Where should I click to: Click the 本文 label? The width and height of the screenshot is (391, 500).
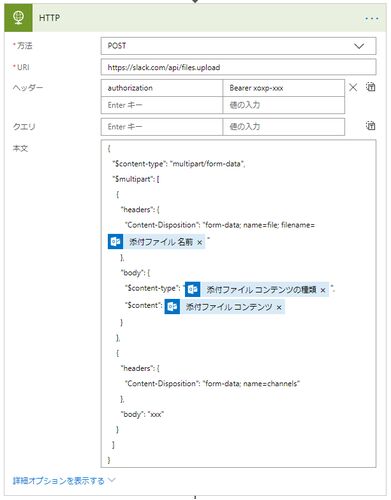pyautogui.click(x=20, y=148)
